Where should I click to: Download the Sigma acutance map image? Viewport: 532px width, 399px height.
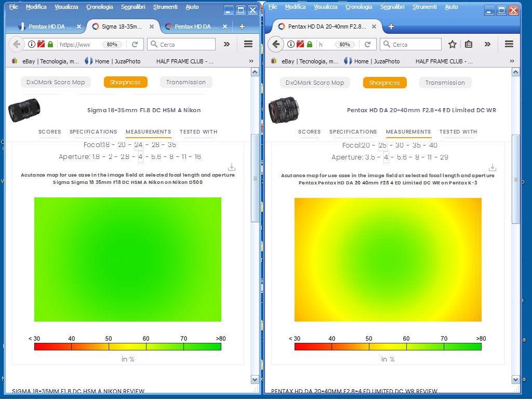point(232,167)
